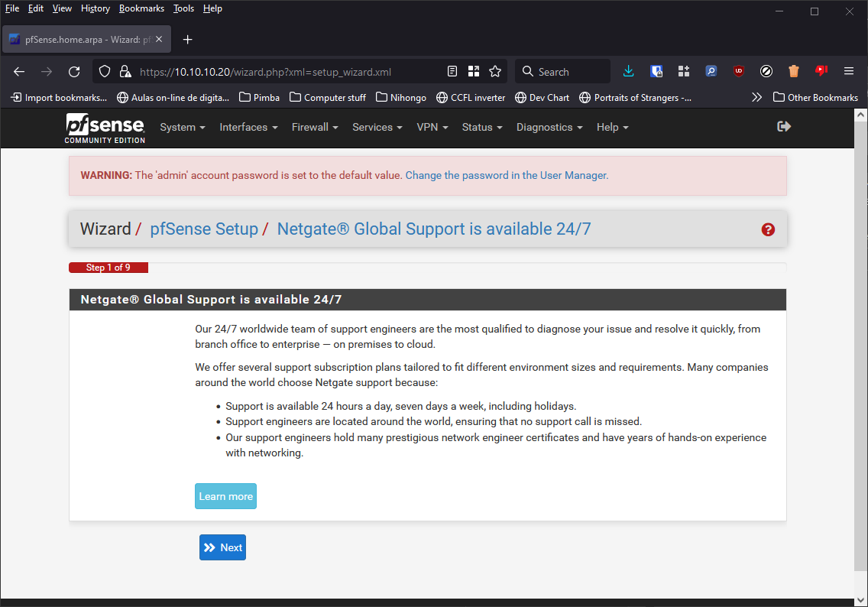Open the Firefox application menu

pos(848,70)
